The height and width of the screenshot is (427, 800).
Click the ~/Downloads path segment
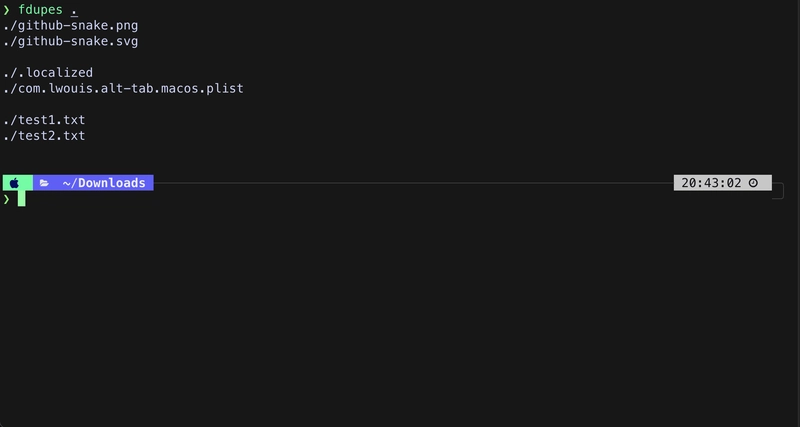pos(103,183)
